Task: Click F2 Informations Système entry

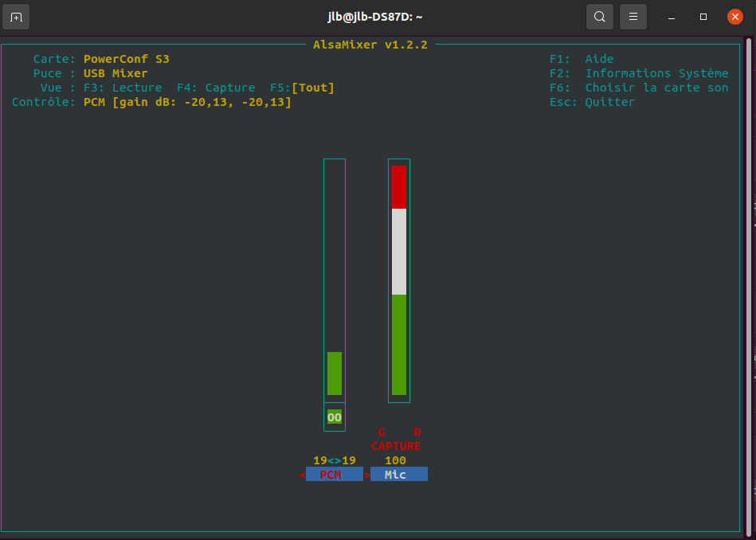Action: (639, 73)
